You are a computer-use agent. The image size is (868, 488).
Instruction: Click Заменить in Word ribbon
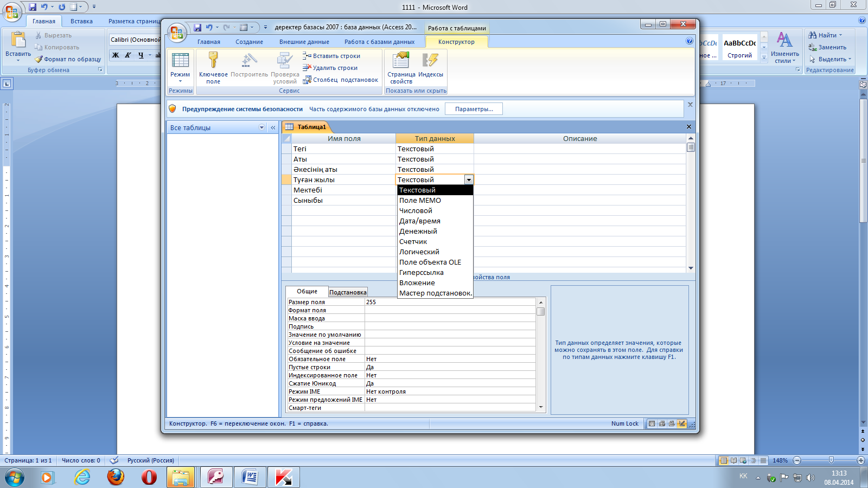[827, 47]
